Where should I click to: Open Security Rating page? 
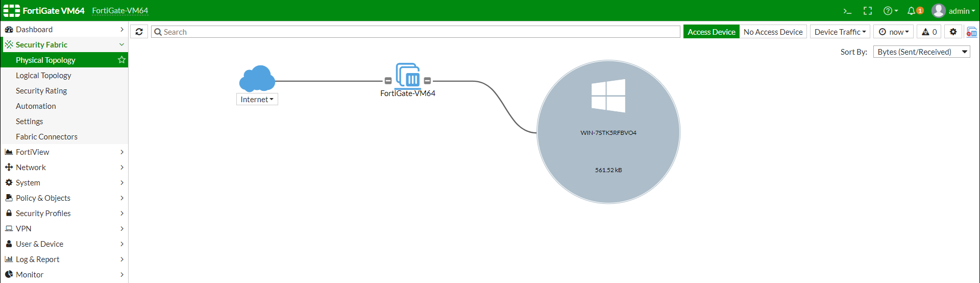coord(64,90)
